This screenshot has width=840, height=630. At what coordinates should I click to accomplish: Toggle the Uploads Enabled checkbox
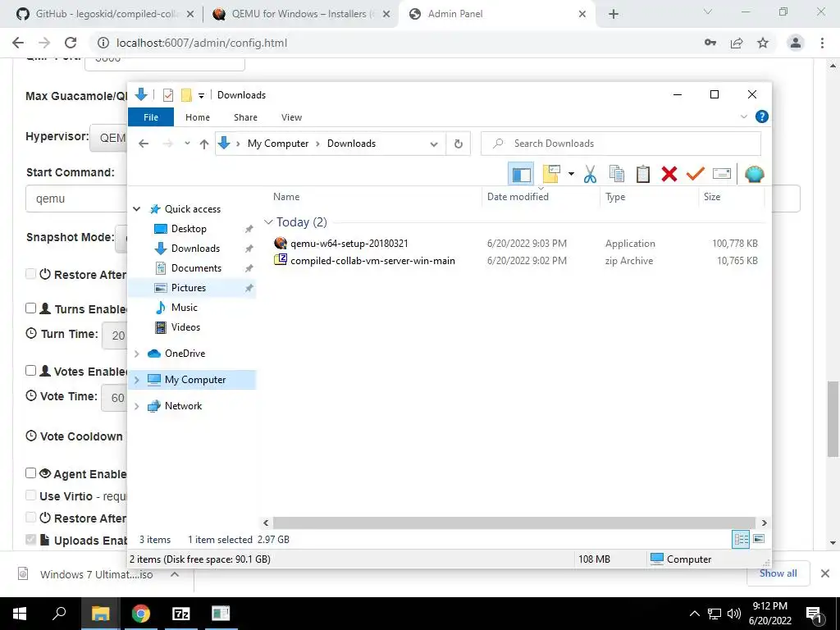click(x=30, y=540)
